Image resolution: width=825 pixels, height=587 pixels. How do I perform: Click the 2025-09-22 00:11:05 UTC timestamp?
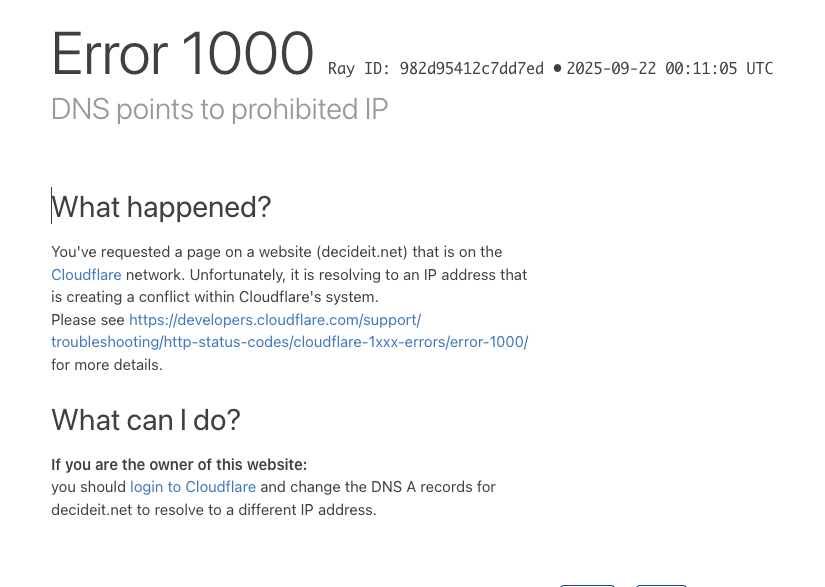tap(669, 68)
